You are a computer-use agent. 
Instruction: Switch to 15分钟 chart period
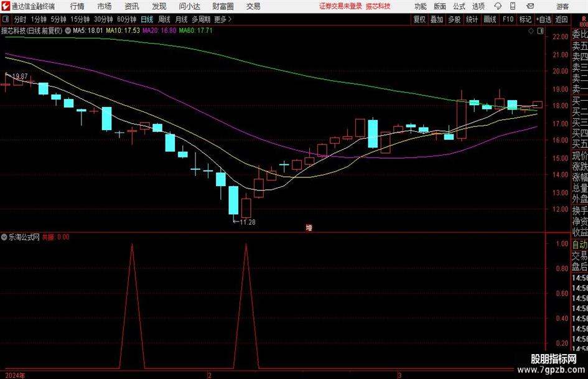click(x=80, y=19)
